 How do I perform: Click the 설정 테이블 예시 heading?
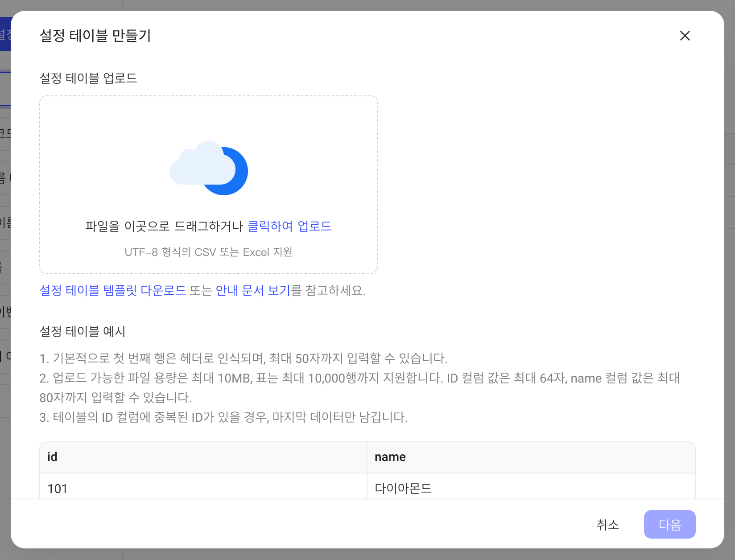pyautogui.click(x=83, y=331)
